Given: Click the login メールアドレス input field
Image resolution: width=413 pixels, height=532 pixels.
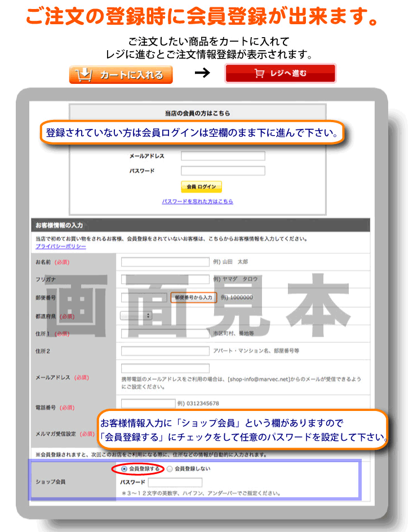Looking at the screenshot, I should [x=223, y=156].
